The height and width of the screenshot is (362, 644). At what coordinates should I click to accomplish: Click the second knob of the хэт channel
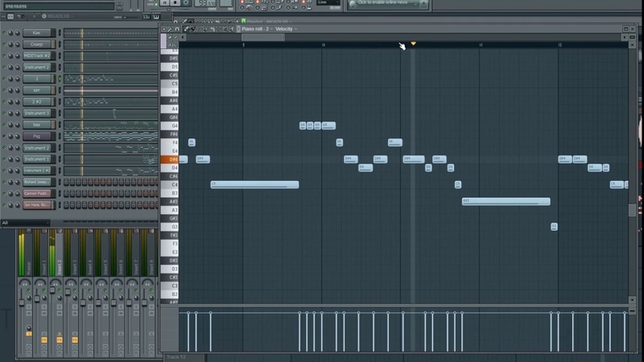click(x=17, y=90)
